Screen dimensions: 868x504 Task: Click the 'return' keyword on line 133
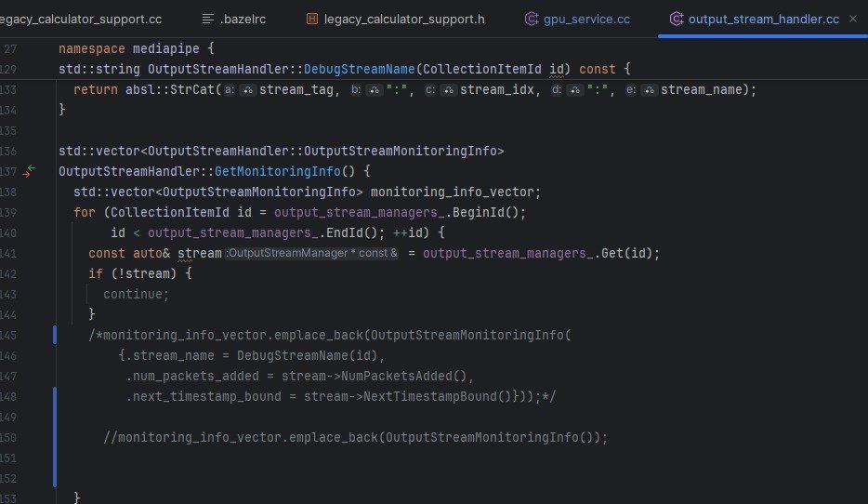pyautogui.click(x=95, y=89)
